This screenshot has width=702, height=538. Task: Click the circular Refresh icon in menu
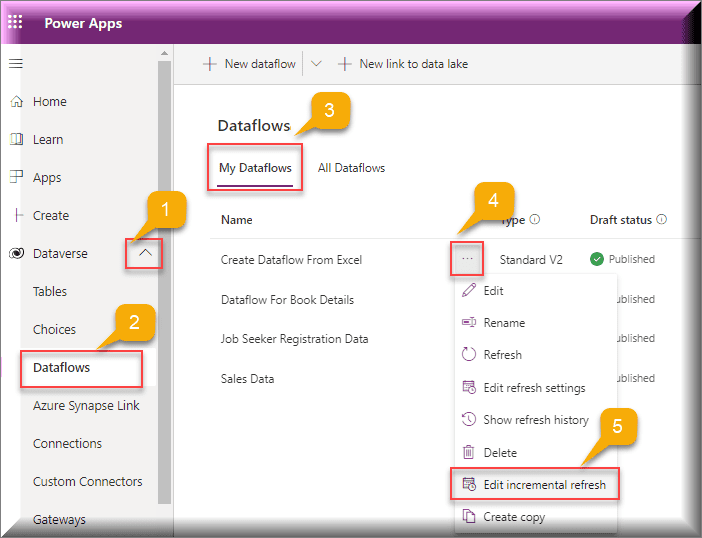(x=469, y=354)
